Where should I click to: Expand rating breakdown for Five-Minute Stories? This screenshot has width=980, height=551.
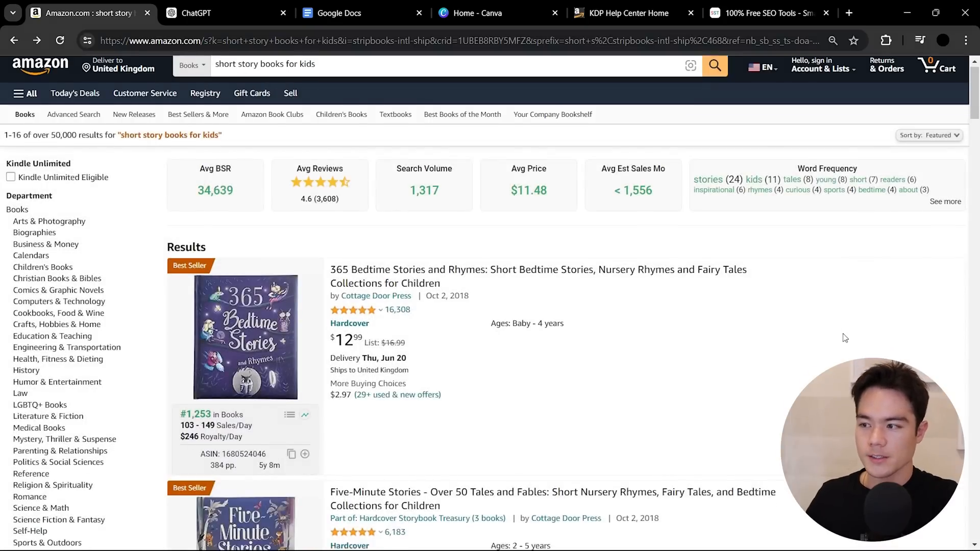pos(380,532)
